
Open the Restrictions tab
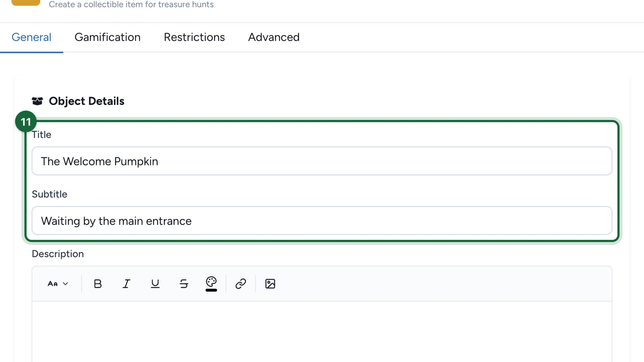(x=194, y=37)
